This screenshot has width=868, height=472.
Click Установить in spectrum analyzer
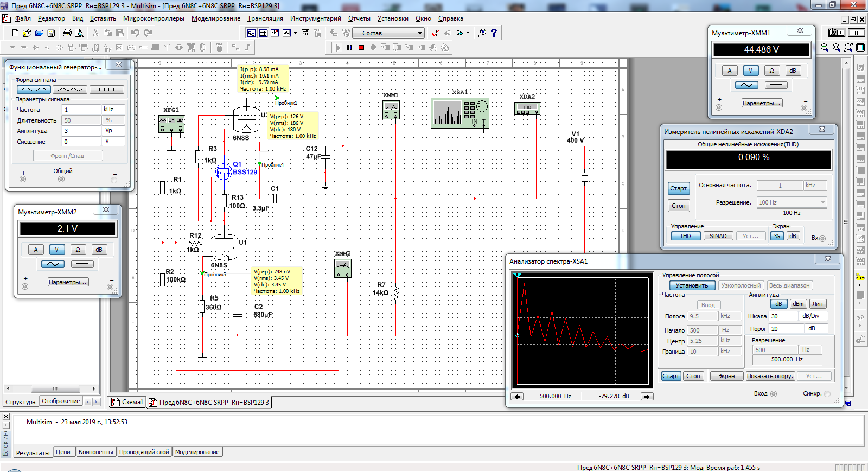click(692, 285)
